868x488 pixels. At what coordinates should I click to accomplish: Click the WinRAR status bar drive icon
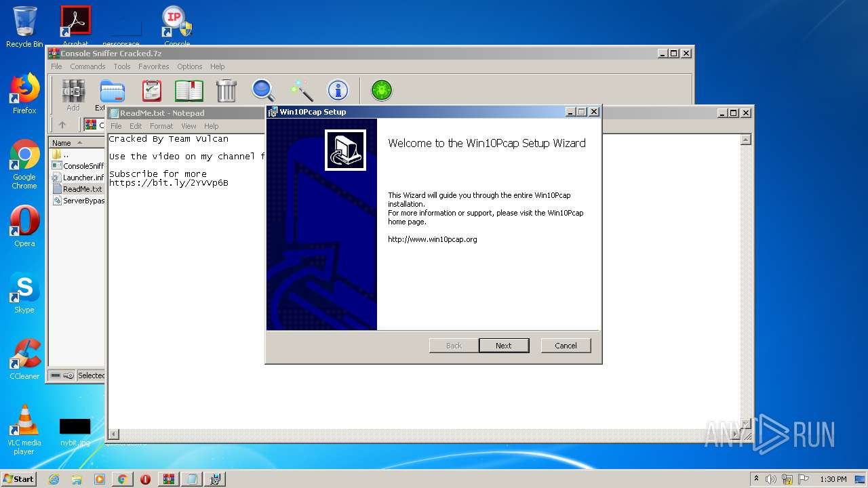pyautogui.click(x=56, y=375)
